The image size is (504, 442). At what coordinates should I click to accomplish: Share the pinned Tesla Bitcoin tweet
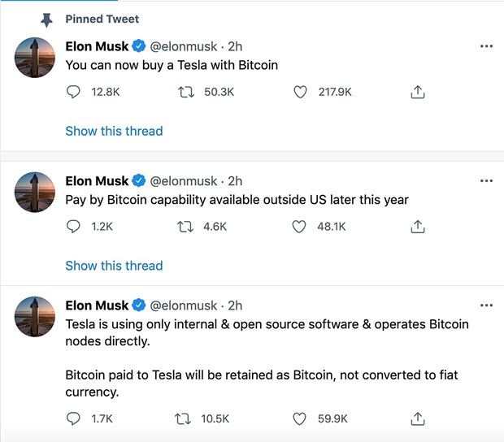[x=418, y=93]
